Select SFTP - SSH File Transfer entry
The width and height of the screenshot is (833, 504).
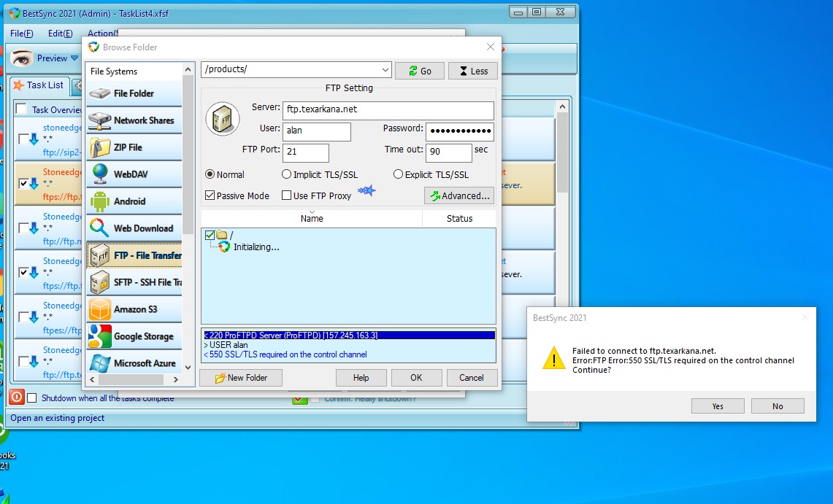(134, 283)
